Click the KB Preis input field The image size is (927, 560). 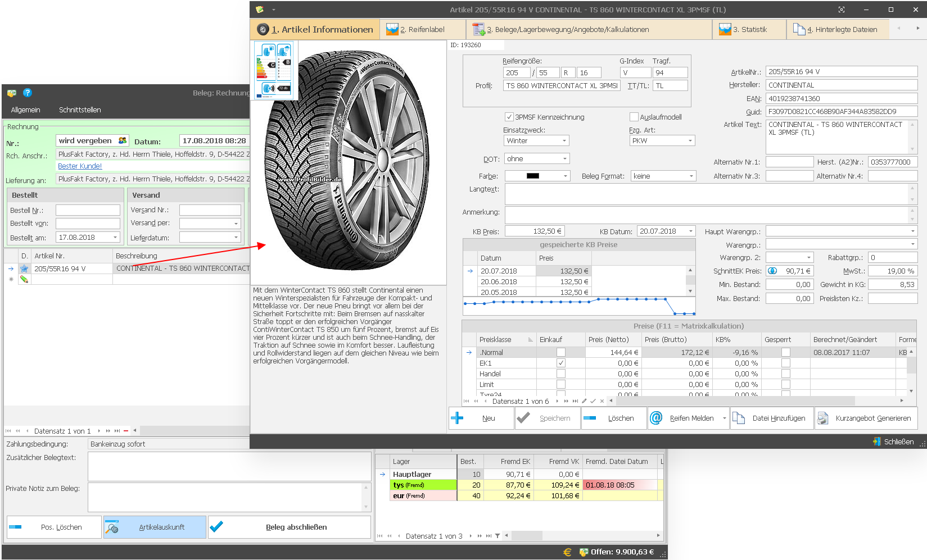click(534, 231)
